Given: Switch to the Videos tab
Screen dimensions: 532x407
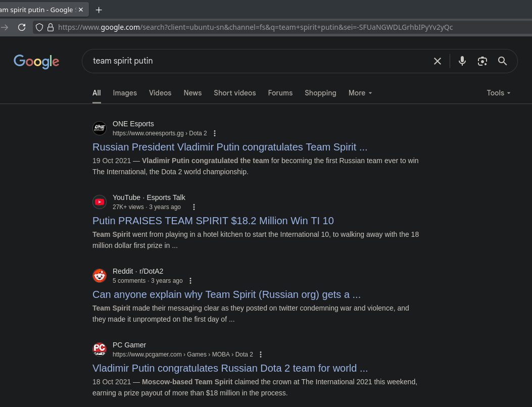Looking at the screenshot, I should pyautogui.click(x=160, y=93).
